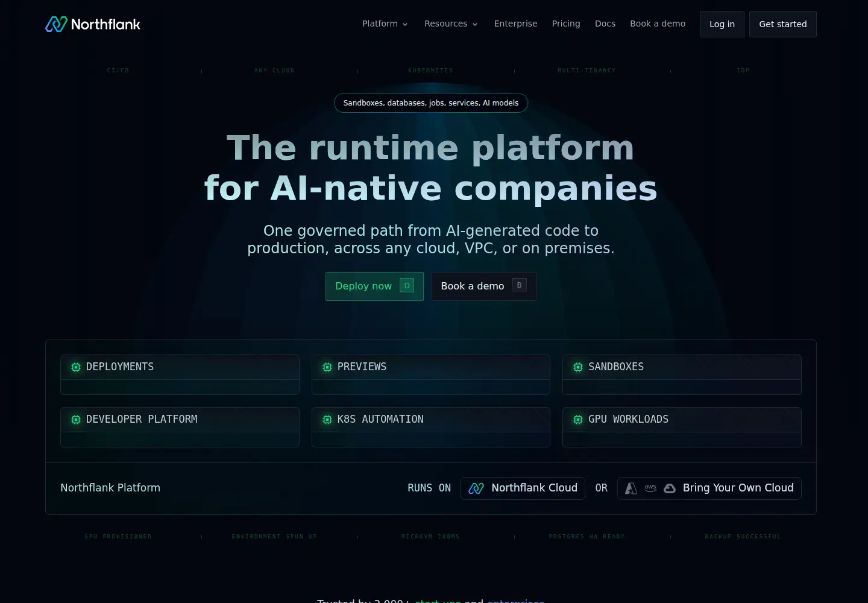Click the AWS icon in Bring Your Own Cloud
Image resolution: width=868 pixels, height=603 pixels.
click(x=650, y=488)
